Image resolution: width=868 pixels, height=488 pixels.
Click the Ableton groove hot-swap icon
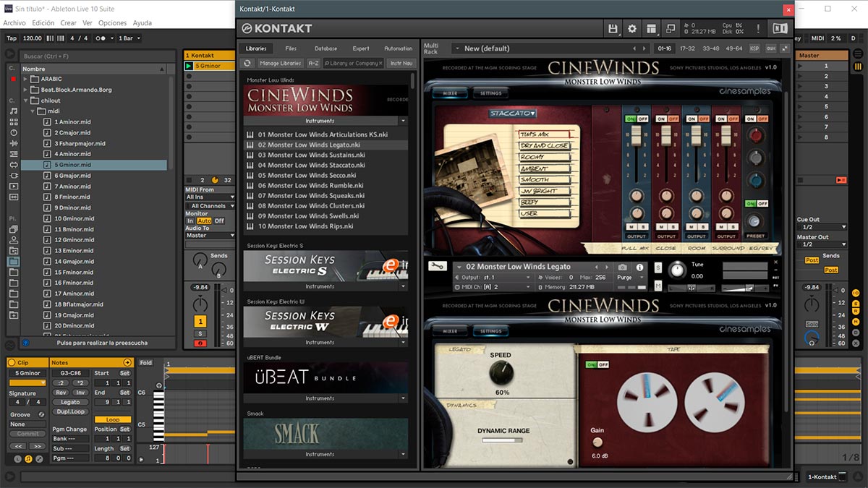point(41,414)
